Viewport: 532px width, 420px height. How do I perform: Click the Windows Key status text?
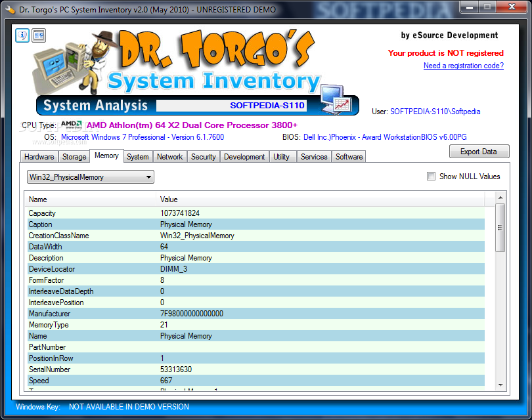click(x=129, y=407)
